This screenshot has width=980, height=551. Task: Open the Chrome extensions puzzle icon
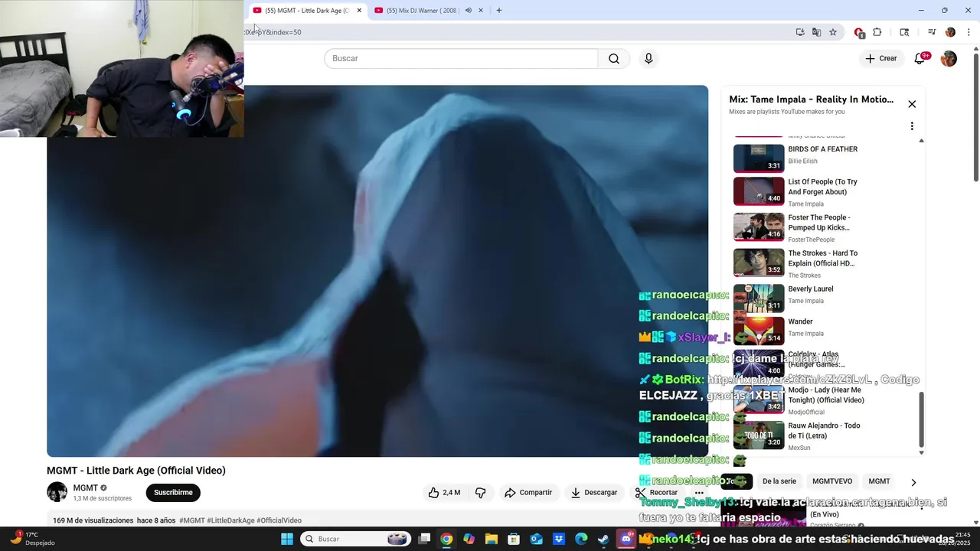(x=877, y=32)
